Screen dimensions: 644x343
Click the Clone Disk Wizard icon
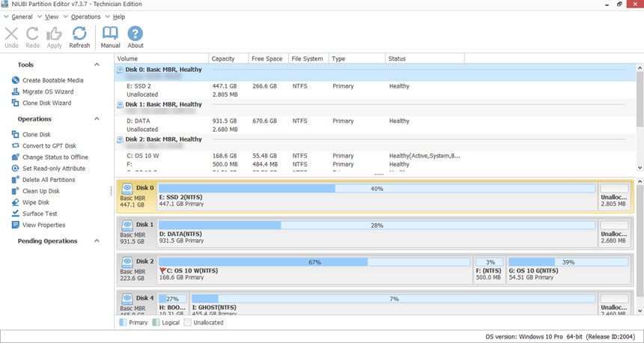[16, 103]
